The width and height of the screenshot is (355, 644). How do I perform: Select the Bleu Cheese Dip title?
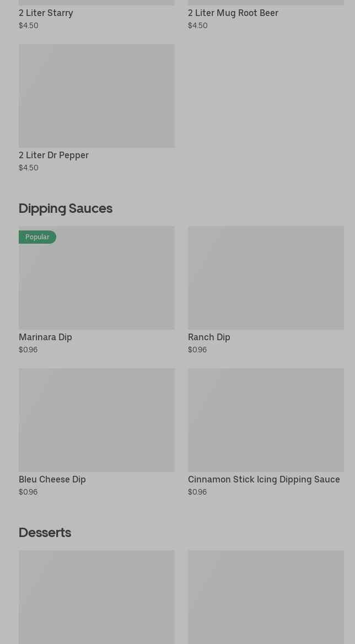(x=52, y=479)
